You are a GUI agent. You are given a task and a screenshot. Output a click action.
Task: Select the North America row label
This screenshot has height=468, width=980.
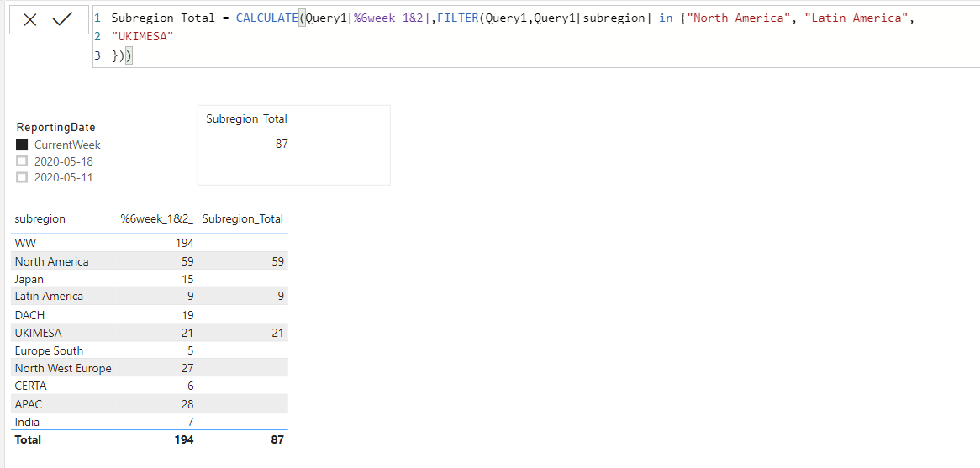52,261
